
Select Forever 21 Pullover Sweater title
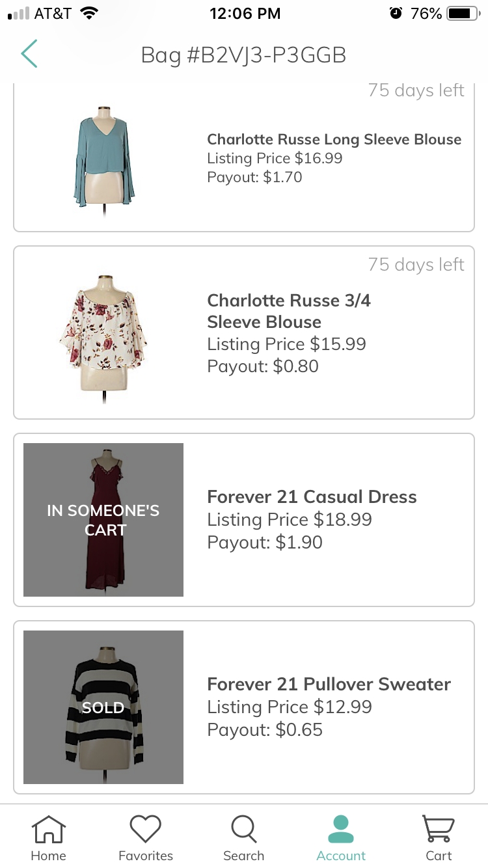point(329,685)
